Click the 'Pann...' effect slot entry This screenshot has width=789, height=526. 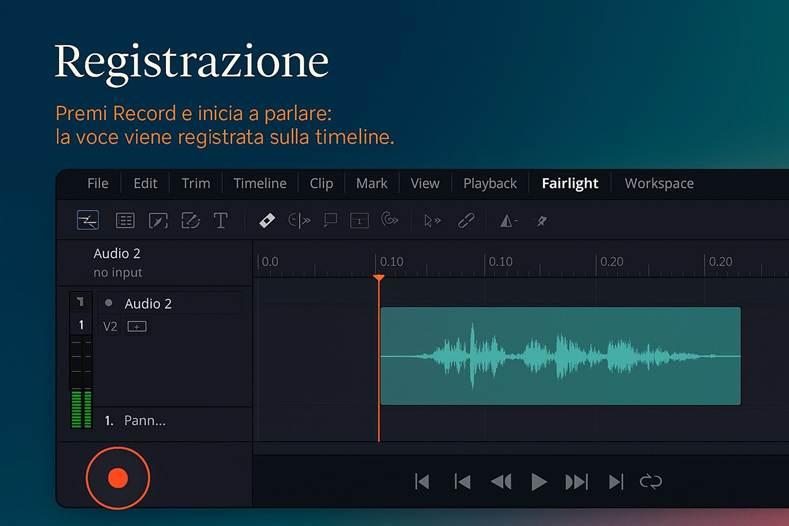(x=144, y=420)
